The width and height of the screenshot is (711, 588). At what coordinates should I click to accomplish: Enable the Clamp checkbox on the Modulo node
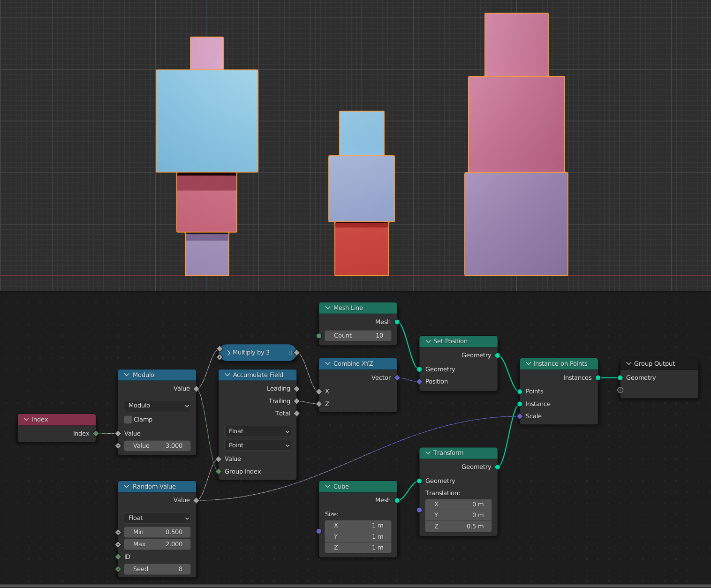[128, 419]
